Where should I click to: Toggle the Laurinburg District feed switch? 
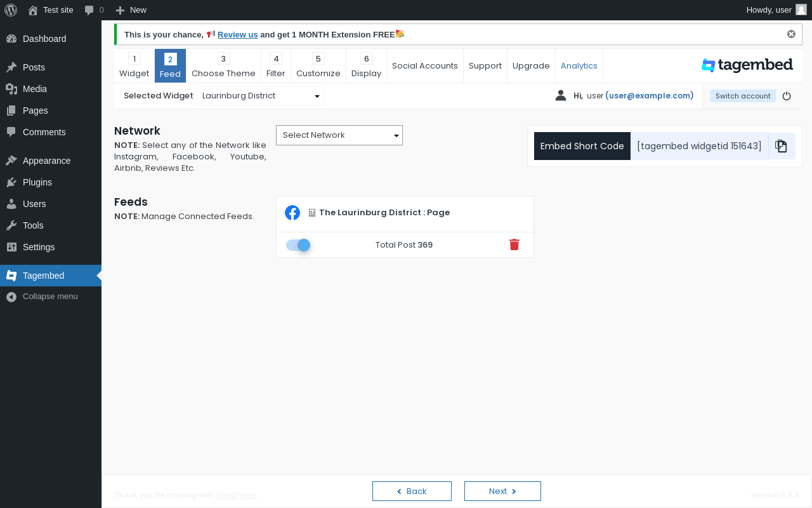[x=298, y=245]
